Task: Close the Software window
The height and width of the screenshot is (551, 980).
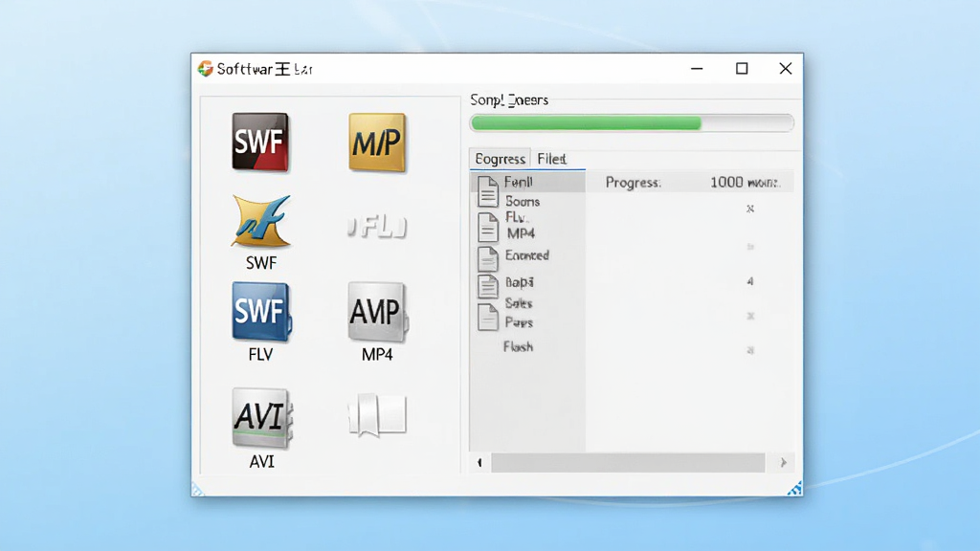Action: (786, 69)
